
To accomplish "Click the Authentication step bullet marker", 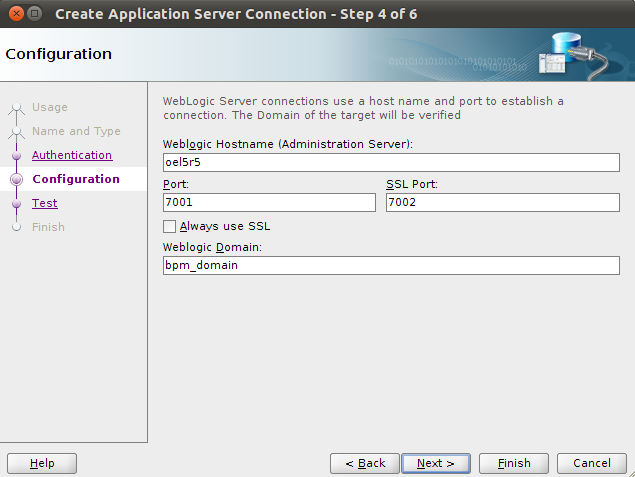I will pos(17,155).
